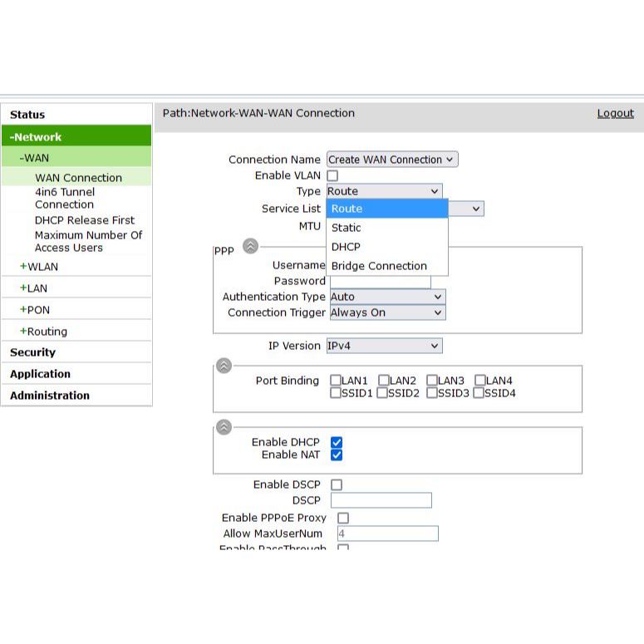644x644 pixels.
Task: Open the IP Version dropdown
Action: pos(384,346)
